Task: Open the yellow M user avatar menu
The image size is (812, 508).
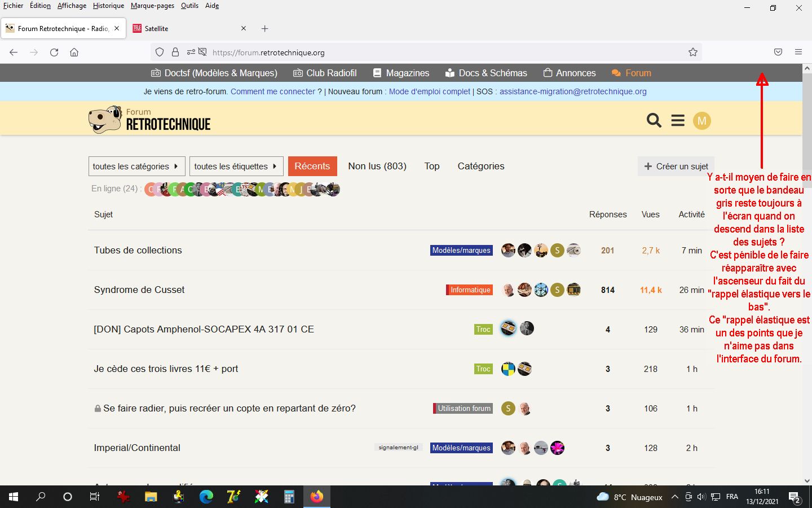Action: (701, 121)
